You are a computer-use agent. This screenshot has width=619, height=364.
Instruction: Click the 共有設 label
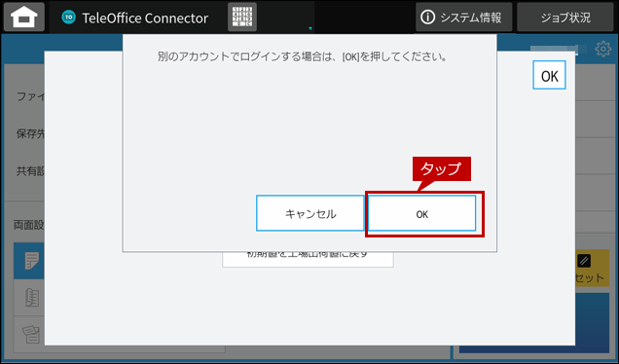(30, 171)
